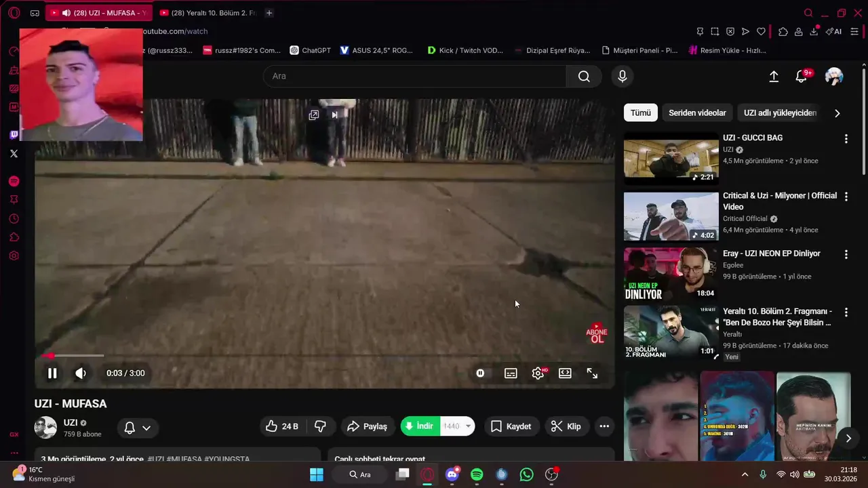Screen dimensions: 868x488
Task: Show hidden system tray icons chevron
Action: pyautogui.click(x=745, y=474)
